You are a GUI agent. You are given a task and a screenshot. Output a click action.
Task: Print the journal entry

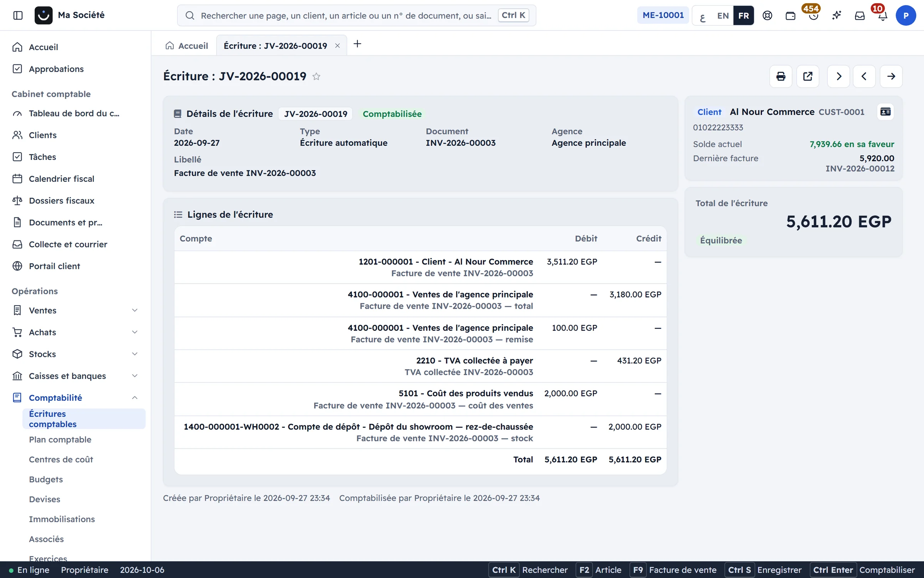[x=780, y=76]
